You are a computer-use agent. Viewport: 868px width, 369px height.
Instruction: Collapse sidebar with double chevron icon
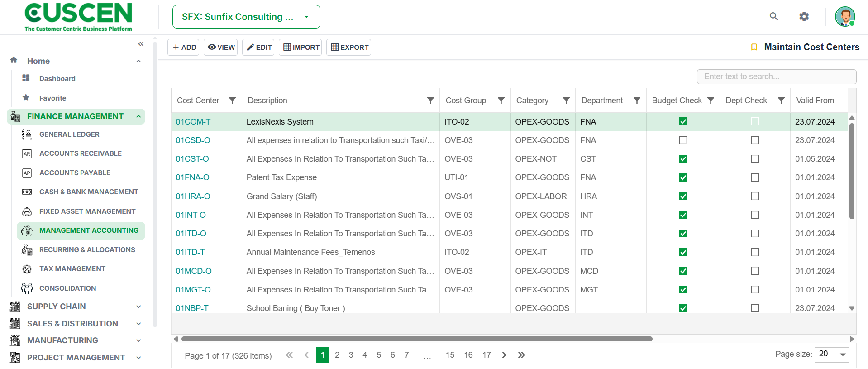[x=141, y=44]
